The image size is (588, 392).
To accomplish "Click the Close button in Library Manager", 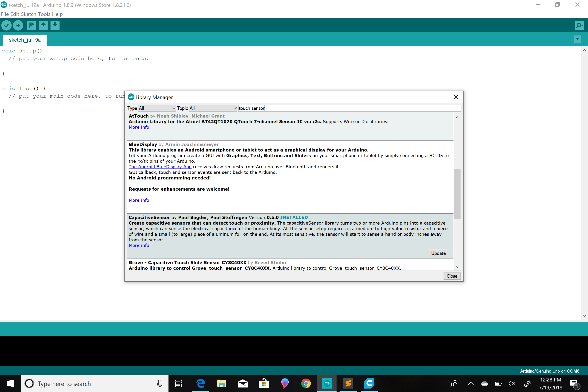I will 452,276.
